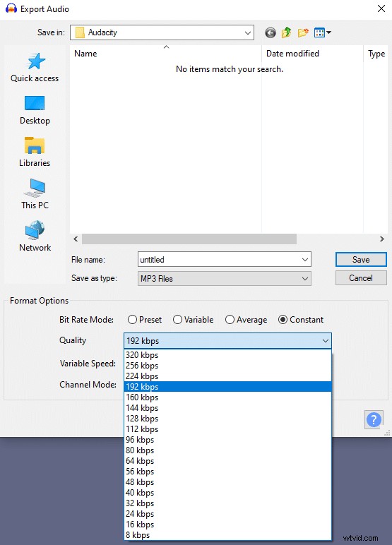Choose 8 kbps quality
Screen dimensions: 392x545
pyautogui.click(x=227, y=535)
